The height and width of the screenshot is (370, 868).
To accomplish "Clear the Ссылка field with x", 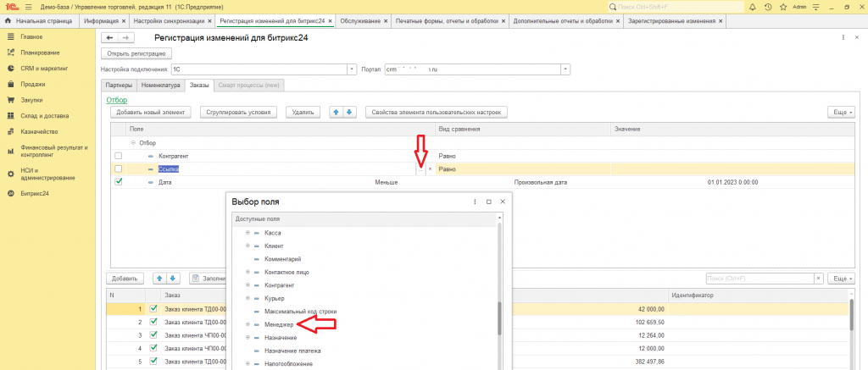I will pos(430,169).
